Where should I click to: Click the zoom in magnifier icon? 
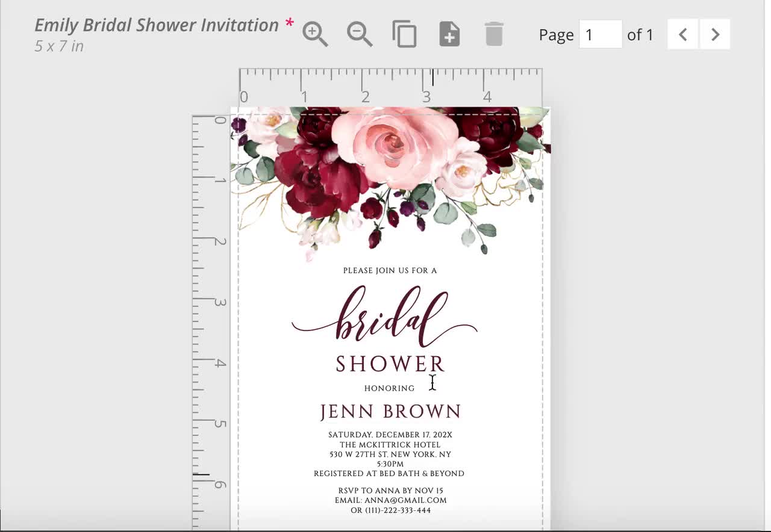pos(315,34)
